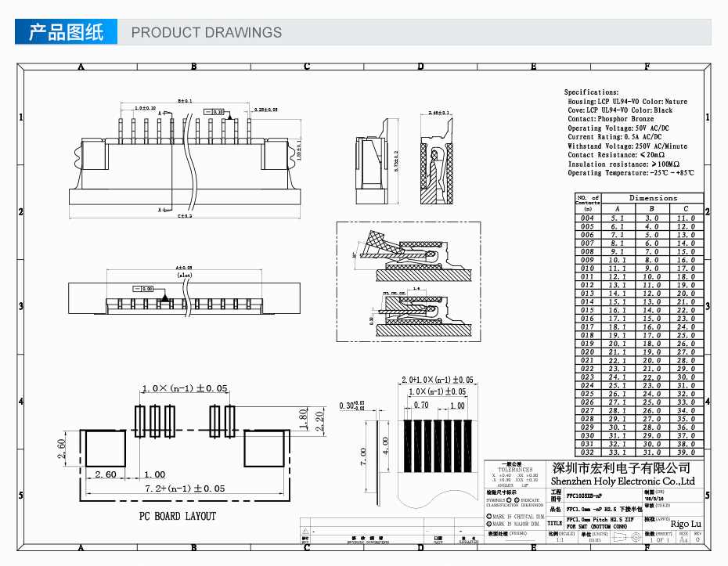Viewport: 728px width, 566px height.
Task: Click the 1.80 pad height dimension
Action: point(303,420)
